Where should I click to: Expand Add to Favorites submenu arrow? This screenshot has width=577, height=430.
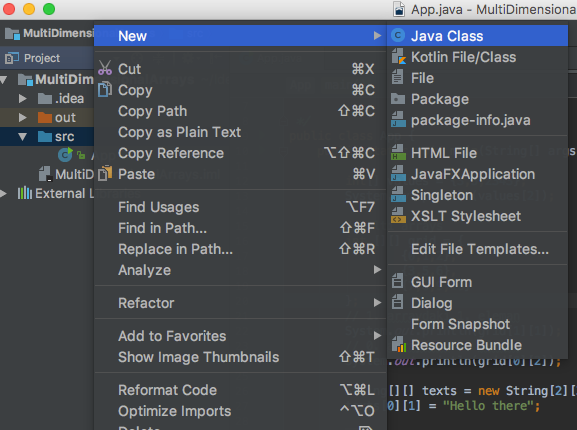377,335
